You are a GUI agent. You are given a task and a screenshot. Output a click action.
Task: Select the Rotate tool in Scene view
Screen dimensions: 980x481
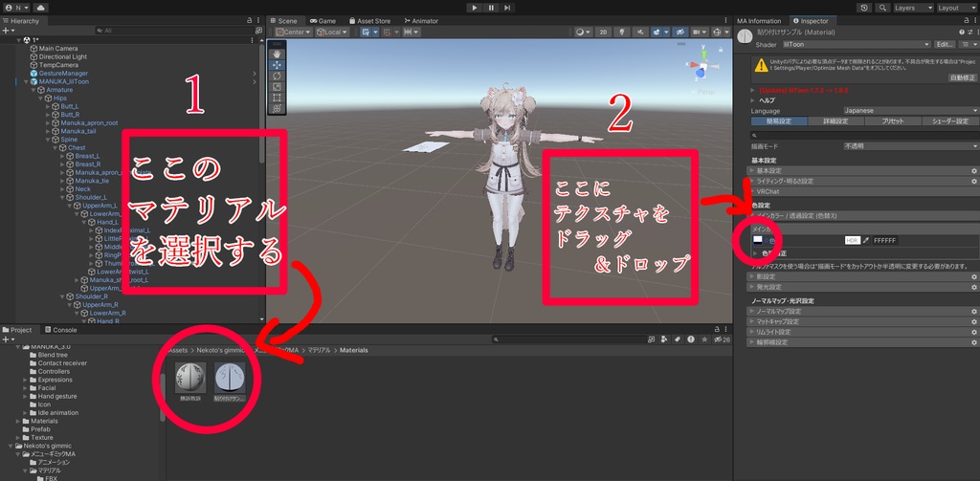(x=277, y=76)
